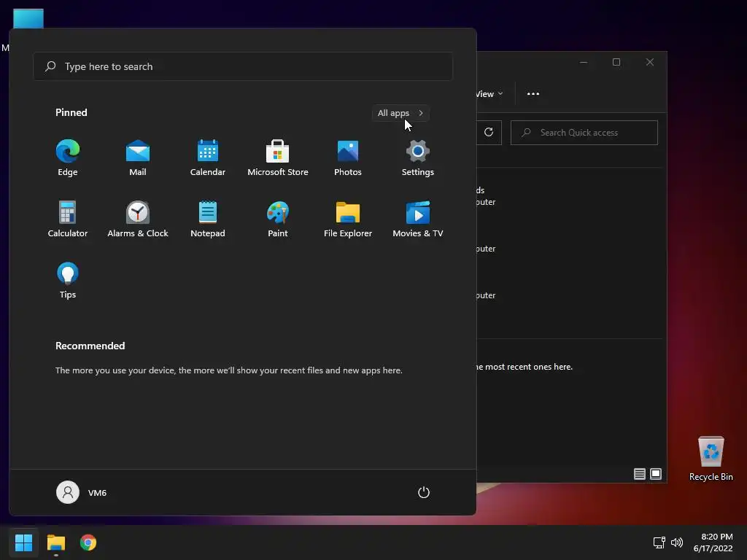Open Settings from pinned apps
747x560 pixels.
(418, 158)
